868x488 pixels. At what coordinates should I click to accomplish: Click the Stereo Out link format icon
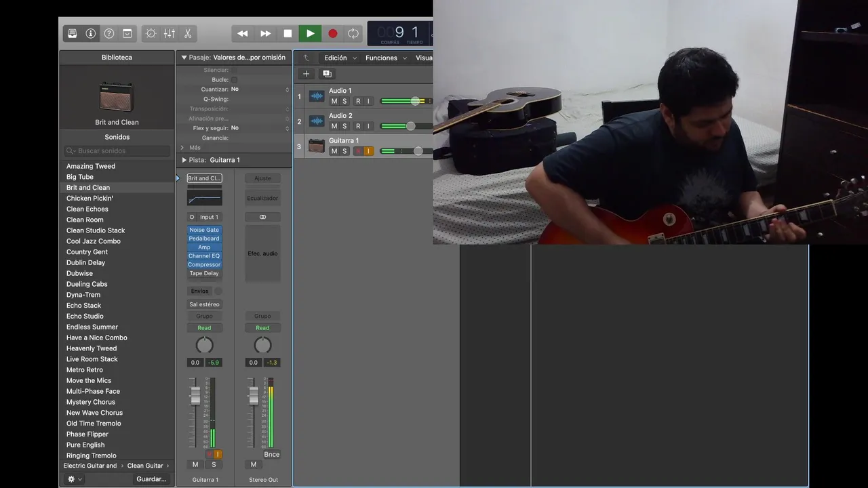click(x=262, y=217)
